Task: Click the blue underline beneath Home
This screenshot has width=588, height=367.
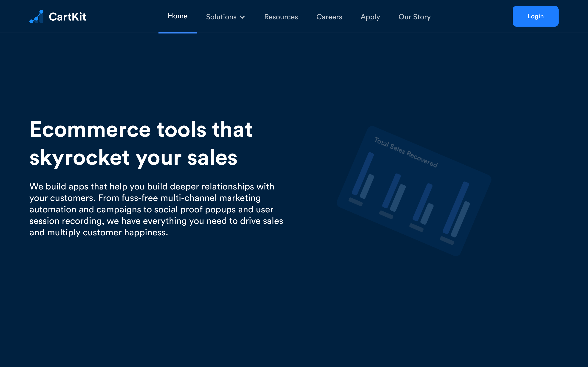Action: point(177,33)
